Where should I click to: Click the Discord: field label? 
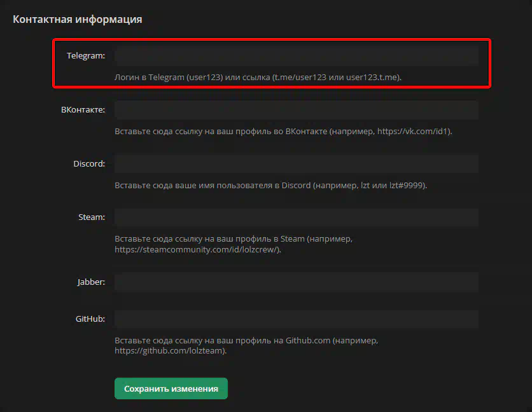click(89, 164)
